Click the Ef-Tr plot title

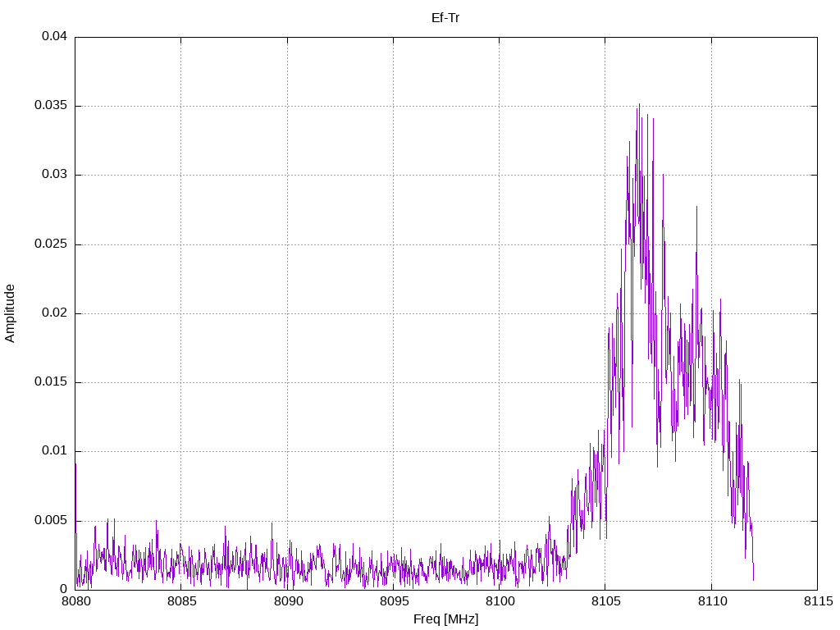tap(445, 18)
